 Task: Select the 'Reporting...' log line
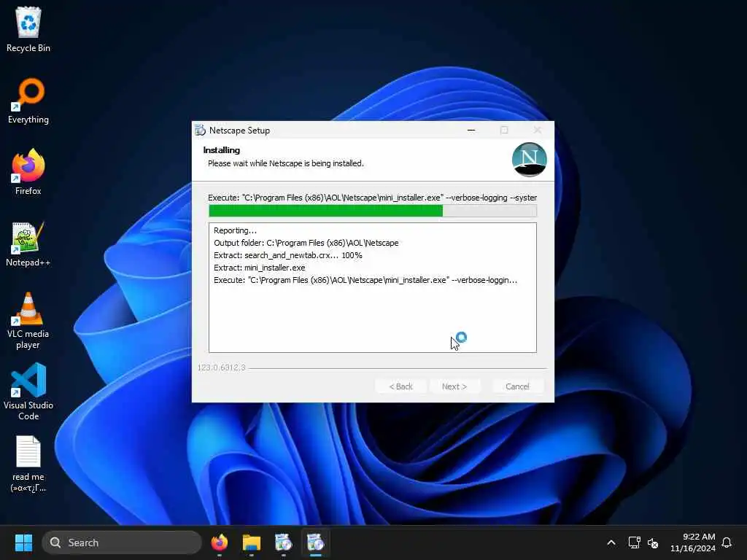click(236, 230)
